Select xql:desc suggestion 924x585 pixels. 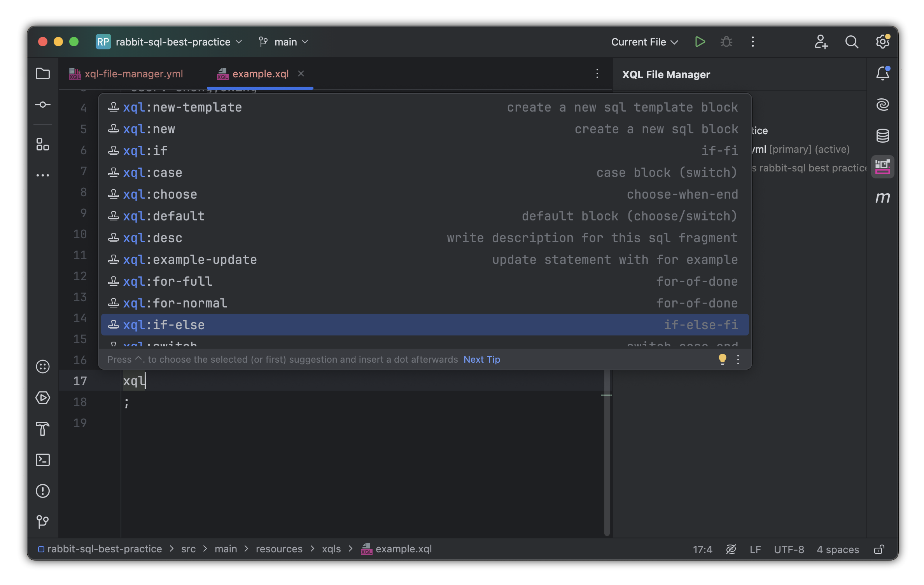coord(425,238)
